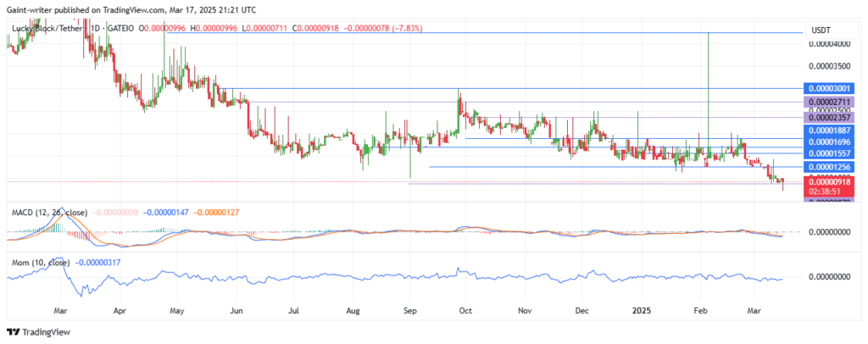This screenshot has width=868, height=344.
Task: Click the MACD value −0.00000147
Action: click(x=167, y=213)
